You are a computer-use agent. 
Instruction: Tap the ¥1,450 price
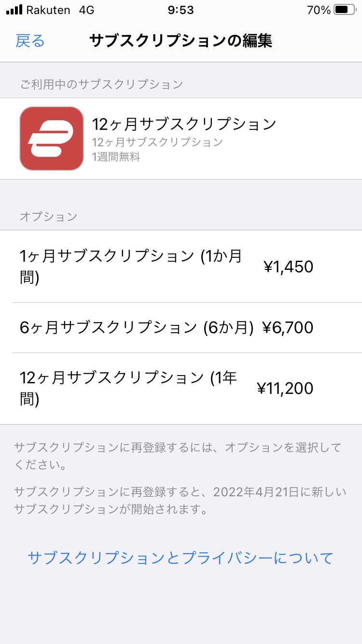[x=288, y=266]
